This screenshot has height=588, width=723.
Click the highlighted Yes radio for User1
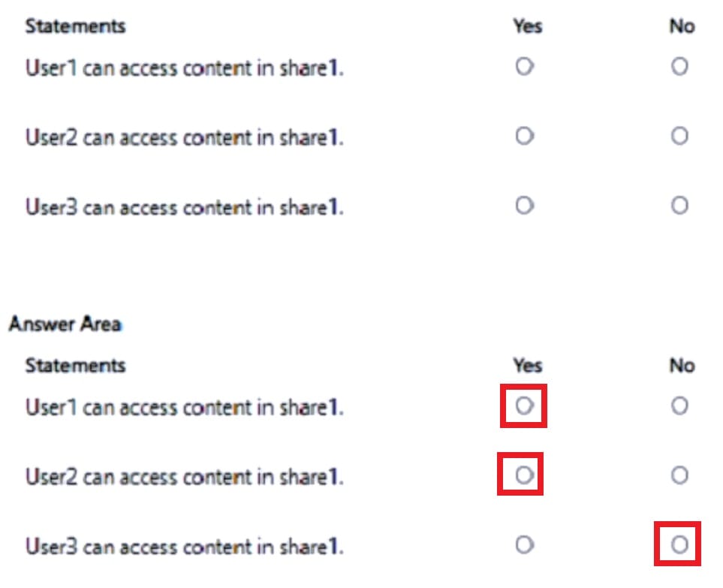pyautogui.click(x=523, y=406)
